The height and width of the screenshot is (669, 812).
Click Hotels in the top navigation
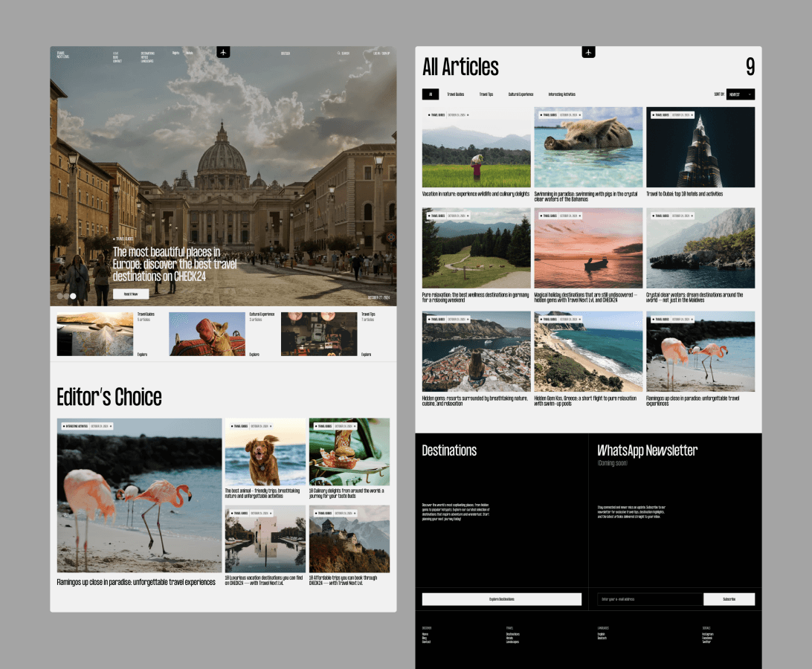[190, 53]
